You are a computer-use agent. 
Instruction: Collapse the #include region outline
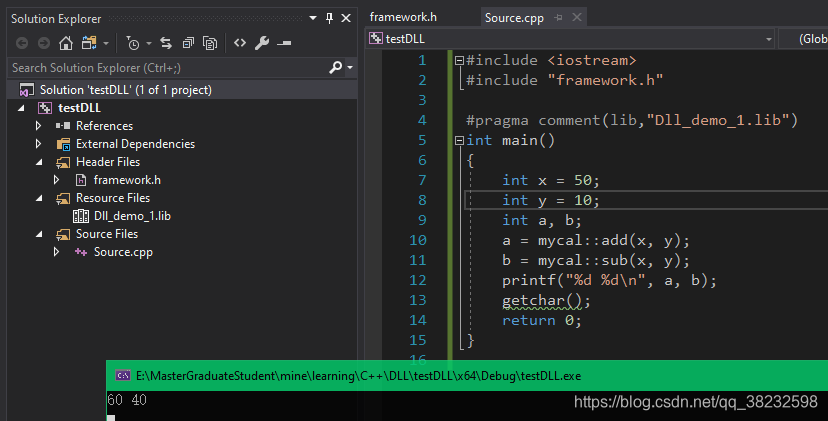tap(459, 61)
